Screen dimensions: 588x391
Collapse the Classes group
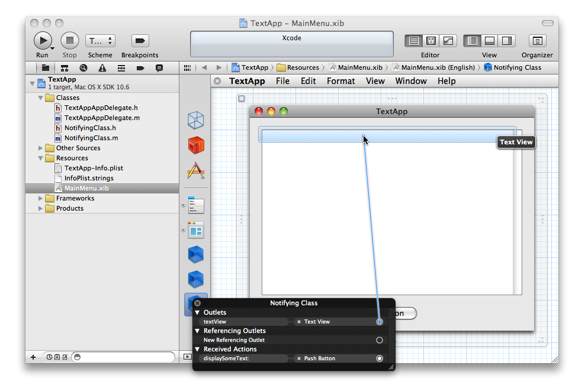point(40,98)
